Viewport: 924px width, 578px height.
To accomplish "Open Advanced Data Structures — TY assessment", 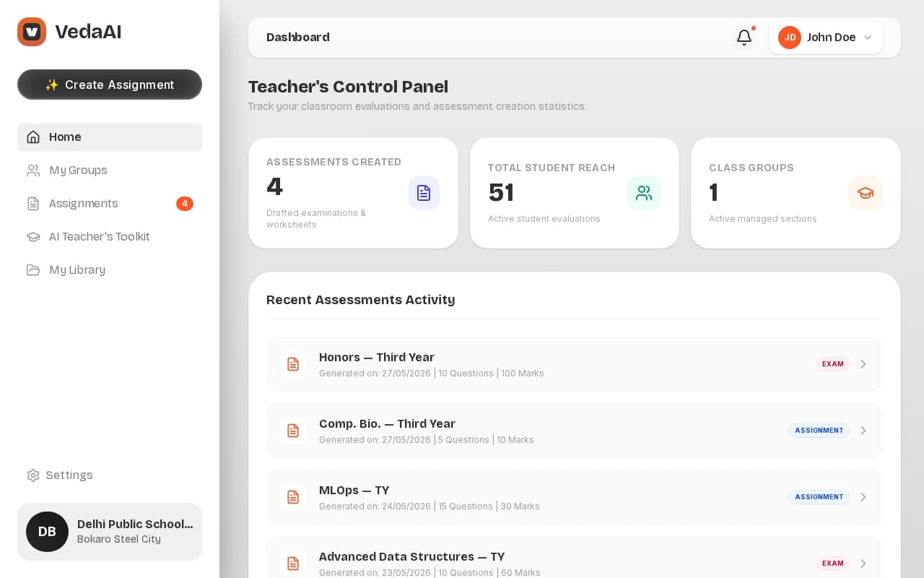I will pyautogui.click(x=575, y=558).
